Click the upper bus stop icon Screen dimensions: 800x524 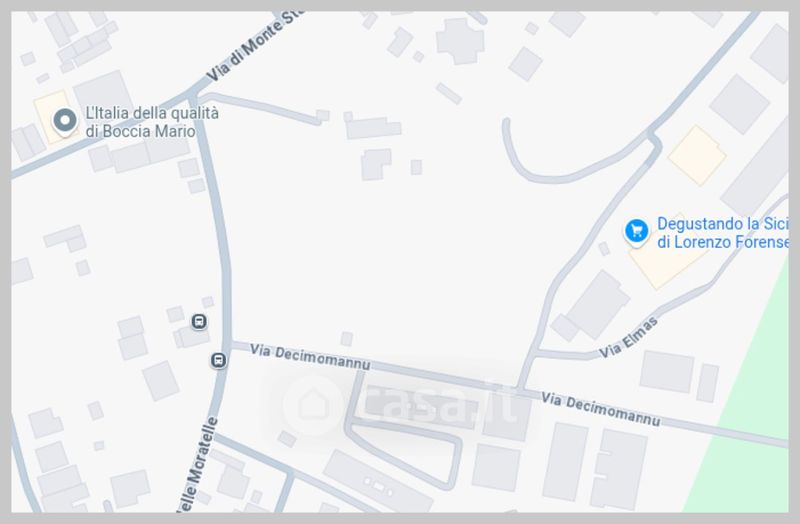coord(199,321)
